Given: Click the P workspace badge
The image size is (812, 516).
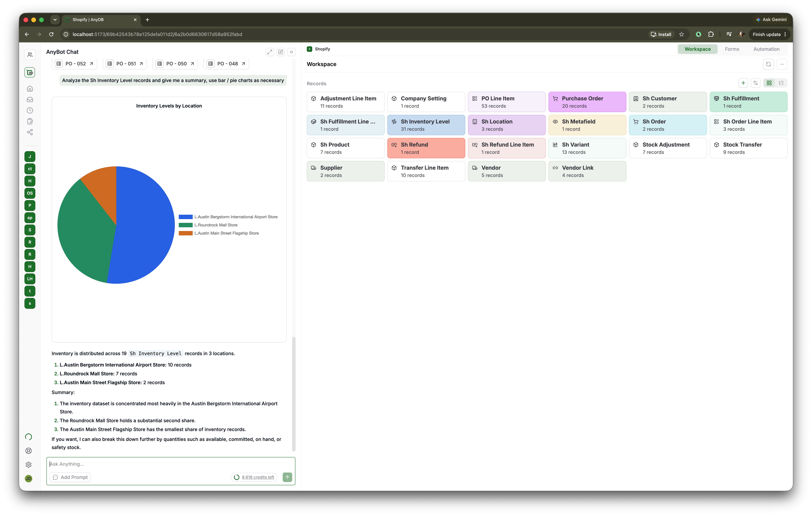Looking at the screenshot, I should 30,205.
